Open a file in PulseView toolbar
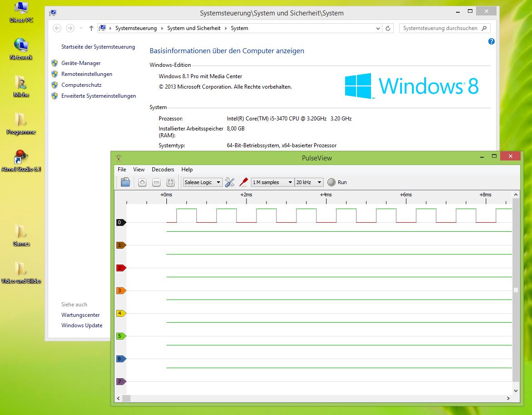 point(125,182)
